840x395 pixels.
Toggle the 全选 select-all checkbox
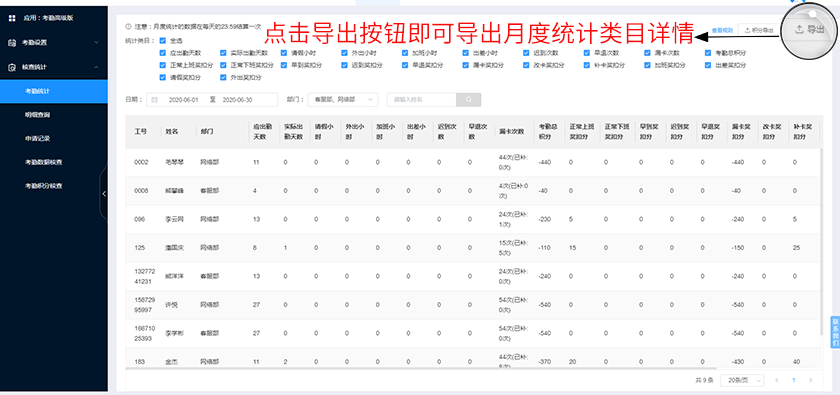tap(162, 41)
